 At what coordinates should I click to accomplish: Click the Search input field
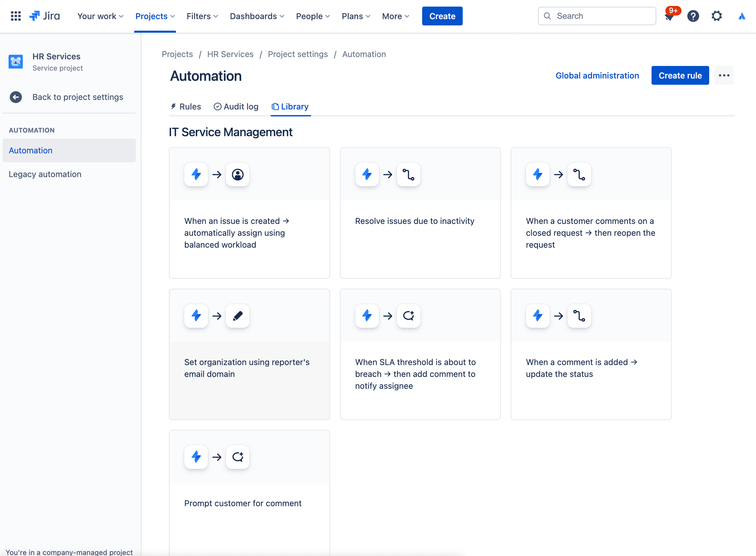point(597,16)
